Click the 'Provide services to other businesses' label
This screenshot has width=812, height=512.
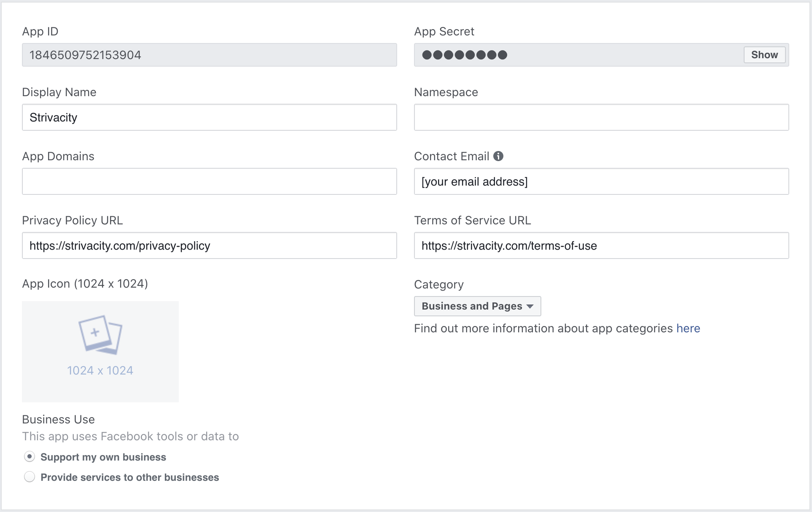130,477
